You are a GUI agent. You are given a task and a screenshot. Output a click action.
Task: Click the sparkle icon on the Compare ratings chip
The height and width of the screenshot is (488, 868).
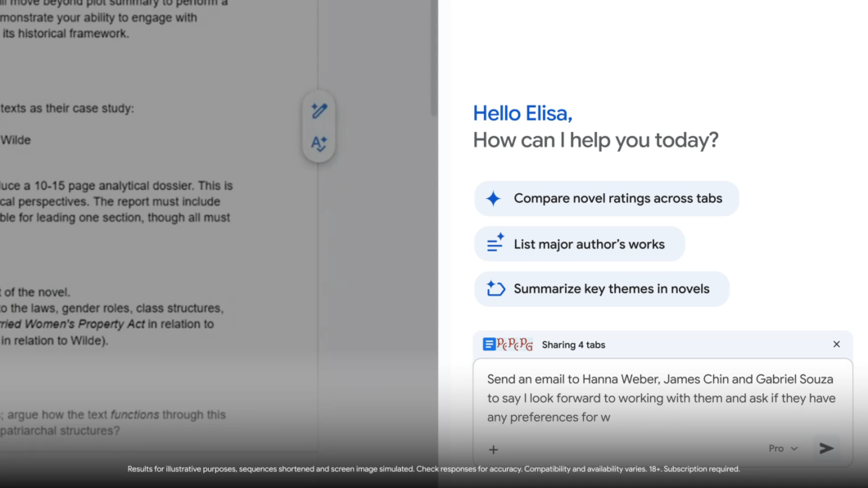click(494, 197)
